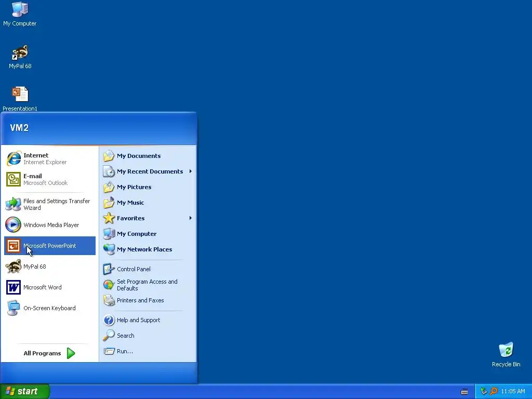Open Control Panel
The width and height of the screenshot is (532, 399).
point(148,269)
